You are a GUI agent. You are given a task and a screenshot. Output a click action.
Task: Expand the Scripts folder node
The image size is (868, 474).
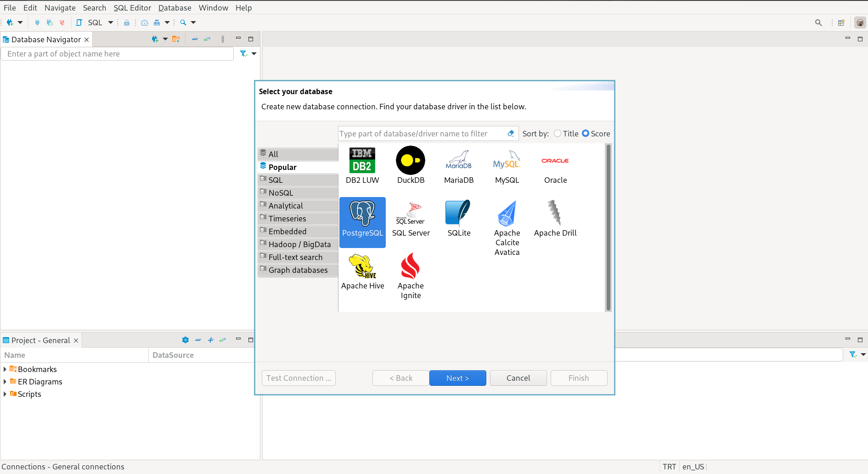coord(5,394)
